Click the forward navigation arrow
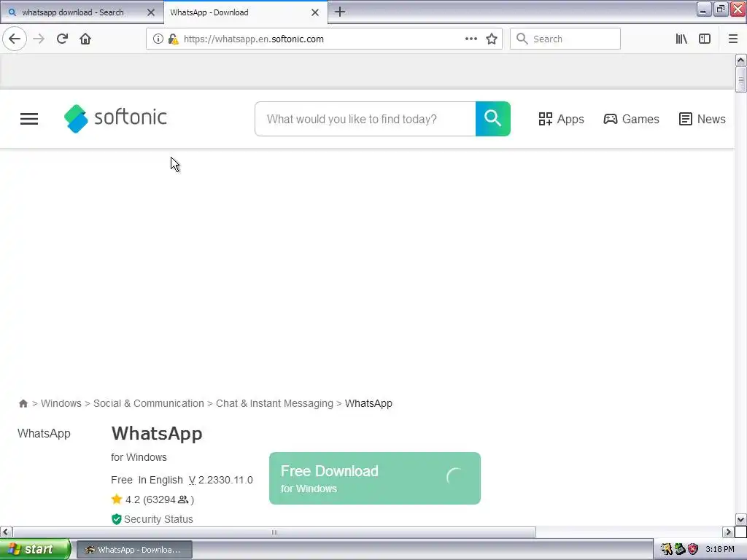 [x=39, y=39]
